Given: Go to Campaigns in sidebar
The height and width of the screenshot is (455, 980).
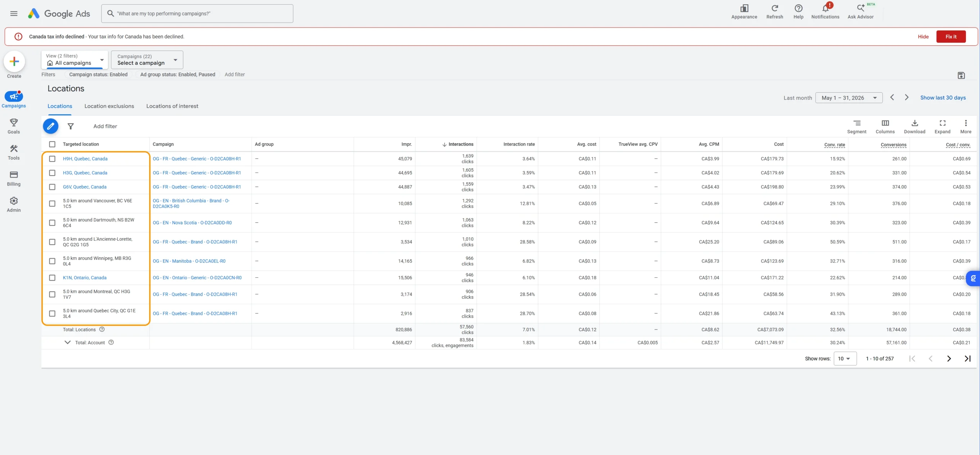Looking at the screenshot, I should click(x=14, y=99).
